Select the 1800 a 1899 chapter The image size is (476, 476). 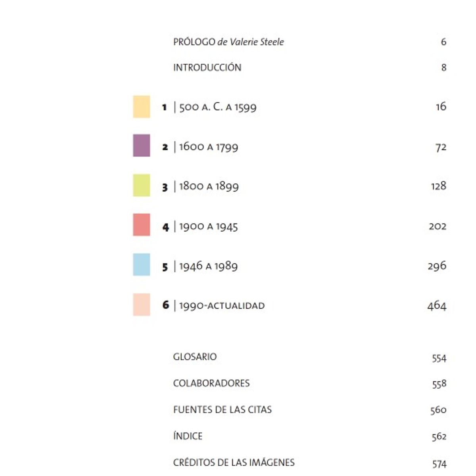[209, 186]
